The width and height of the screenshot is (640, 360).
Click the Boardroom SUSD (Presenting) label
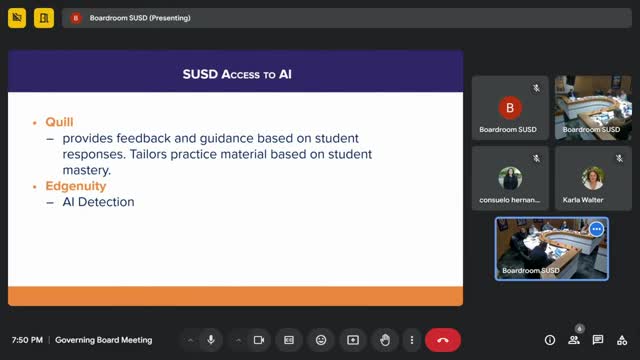(140, 18)
